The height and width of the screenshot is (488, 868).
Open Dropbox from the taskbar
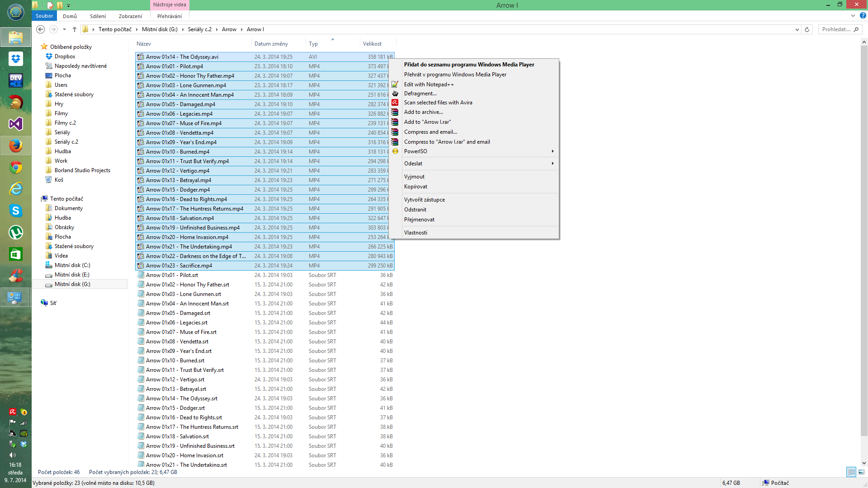click(16, 59)
